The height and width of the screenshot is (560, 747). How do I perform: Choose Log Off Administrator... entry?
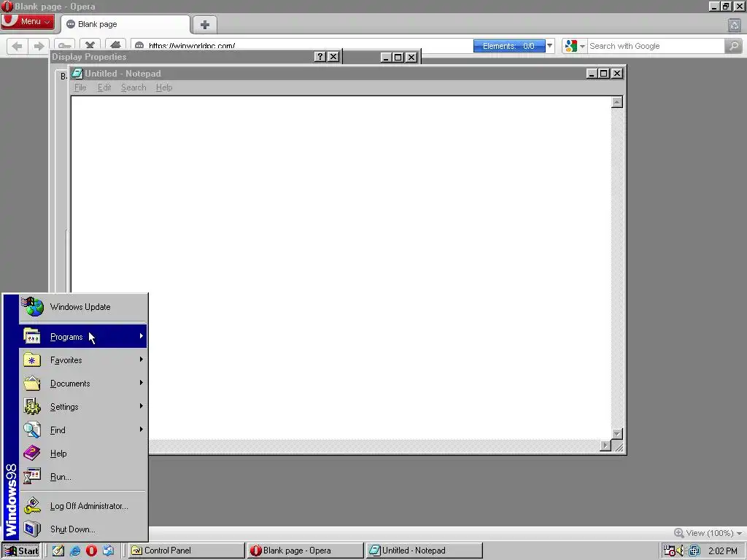83,506
